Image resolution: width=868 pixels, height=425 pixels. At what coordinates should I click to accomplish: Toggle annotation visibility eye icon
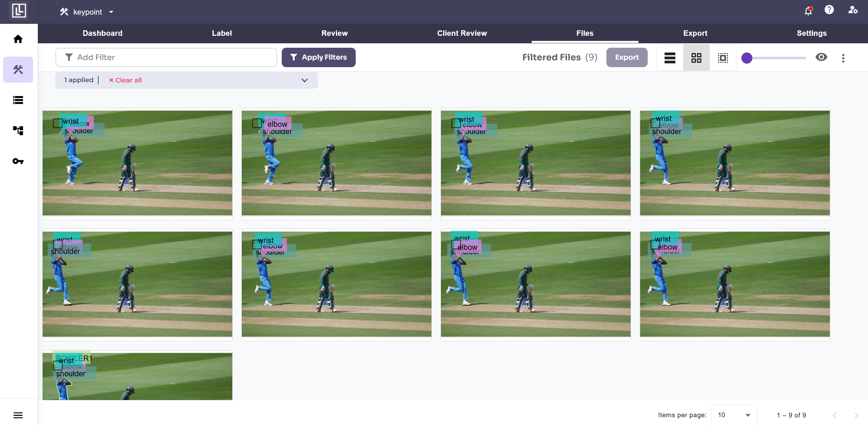click(821, 57)
